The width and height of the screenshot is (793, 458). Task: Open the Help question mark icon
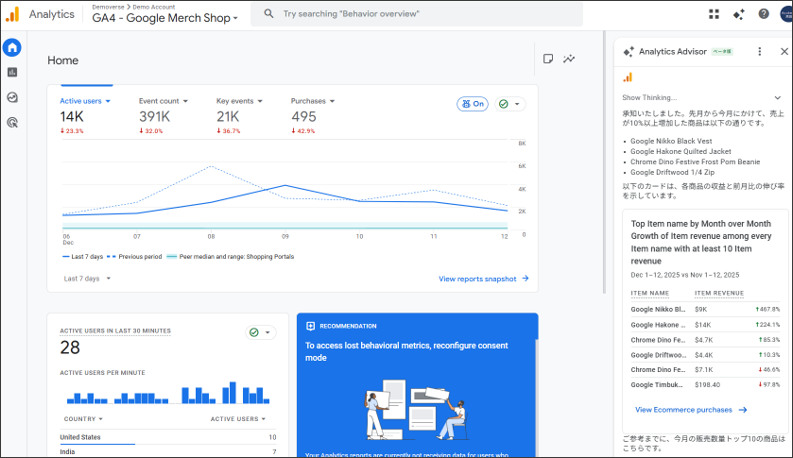point(764,14)
